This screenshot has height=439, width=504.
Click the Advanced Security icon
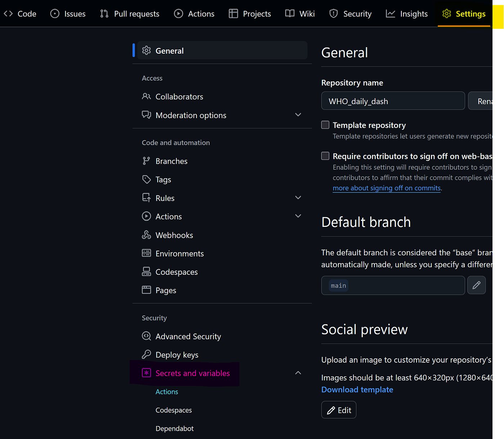(x=147, y=336)
